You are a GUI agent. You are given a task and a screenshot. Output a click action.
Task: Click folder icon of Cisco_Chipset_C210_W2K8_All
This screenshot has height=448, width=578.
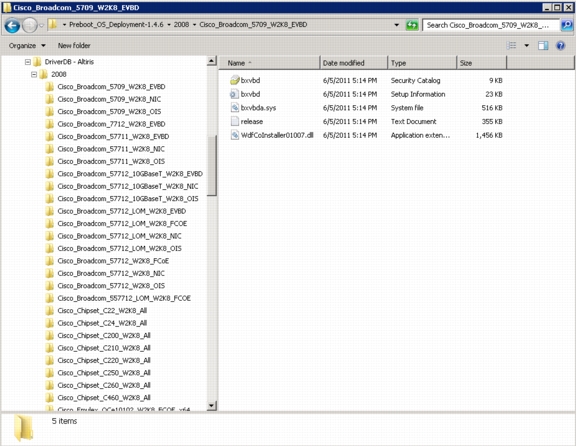click(x=49, y=348)
